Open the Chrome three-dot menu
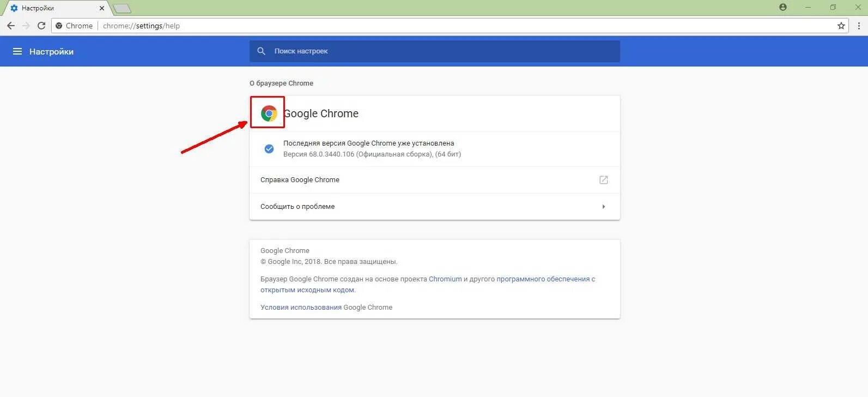 (x=859, y=26)
